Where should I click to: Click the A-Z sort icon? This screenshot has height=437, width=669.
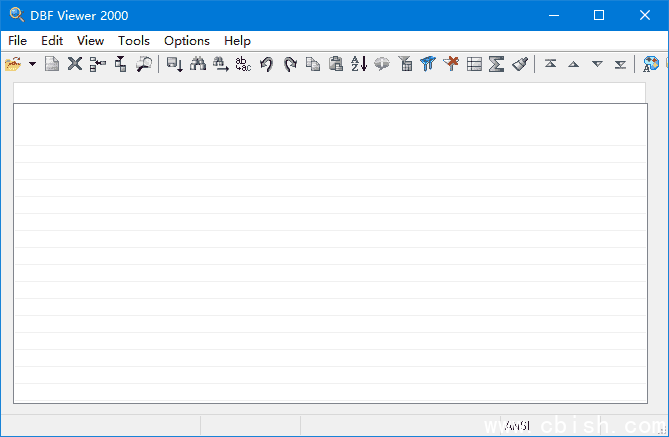359,64
